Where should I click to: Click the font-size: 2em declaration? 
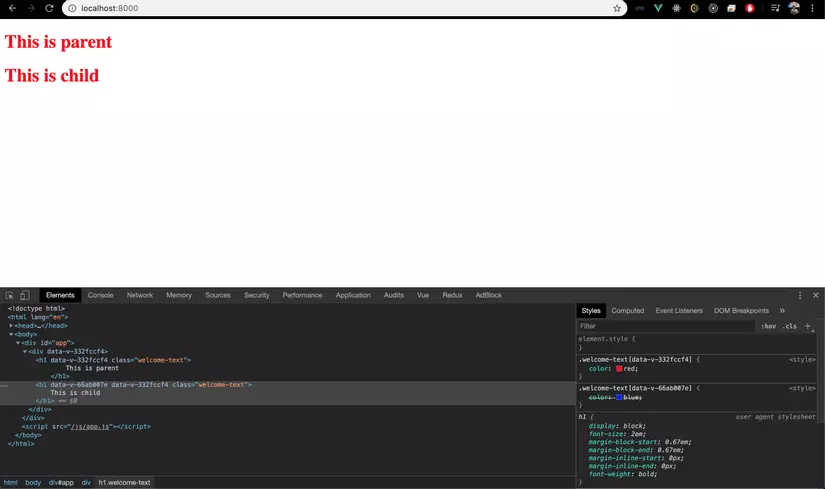pos(617,434)
